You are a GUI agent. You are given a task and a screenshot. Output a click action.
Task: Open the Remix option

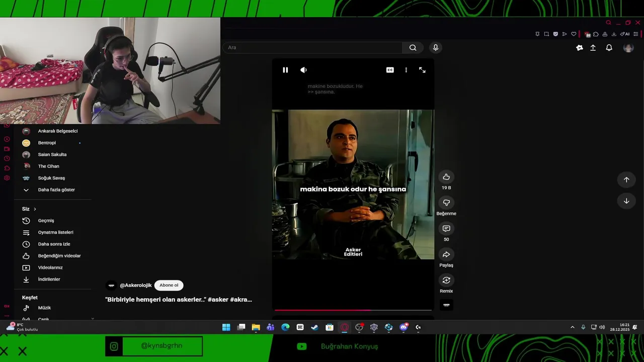point(446,280)
